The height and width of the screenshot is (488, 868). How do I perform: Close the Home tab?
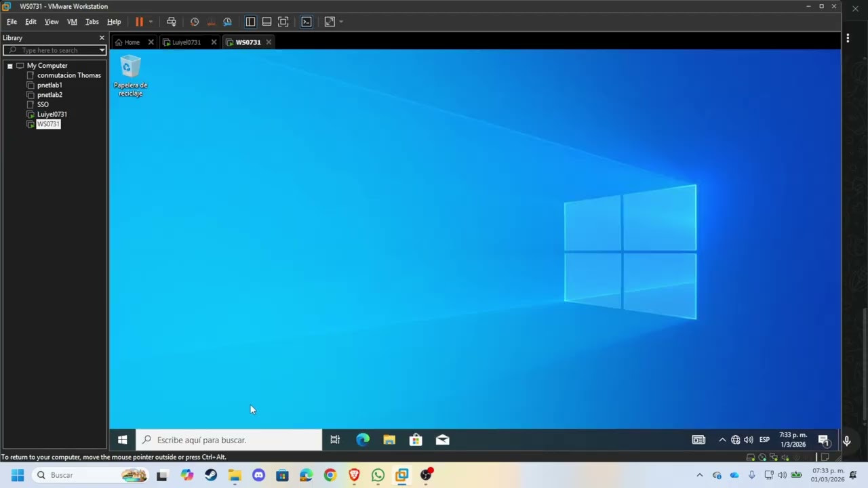pyautogui.click(x=151, y=42)
